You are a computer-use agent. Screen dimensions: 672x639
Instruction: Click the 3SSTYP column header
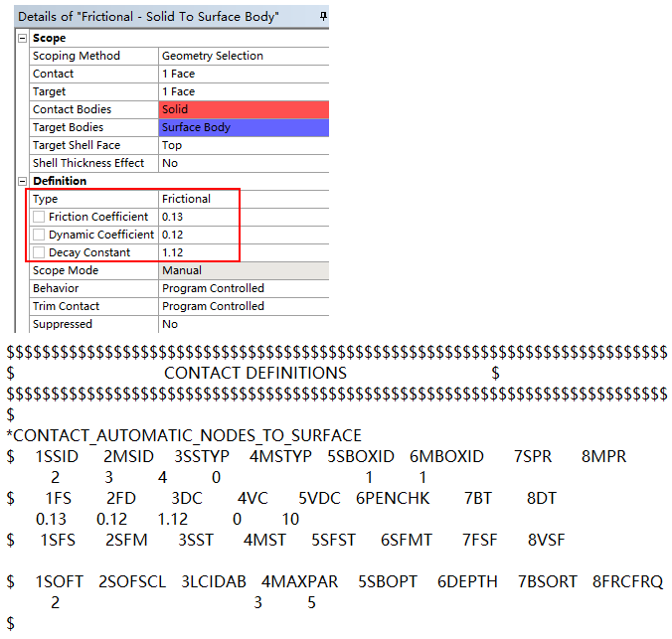[202, 457]
